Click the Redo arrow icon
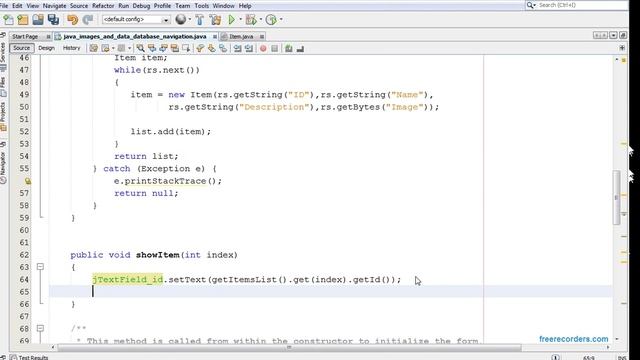 [x=87, y=20]
